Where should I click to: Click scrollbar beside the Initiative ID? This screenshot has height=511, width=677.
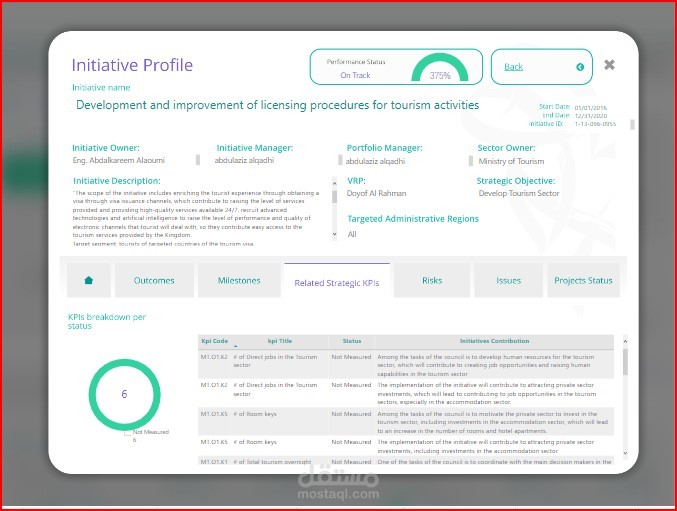(633, 124)
